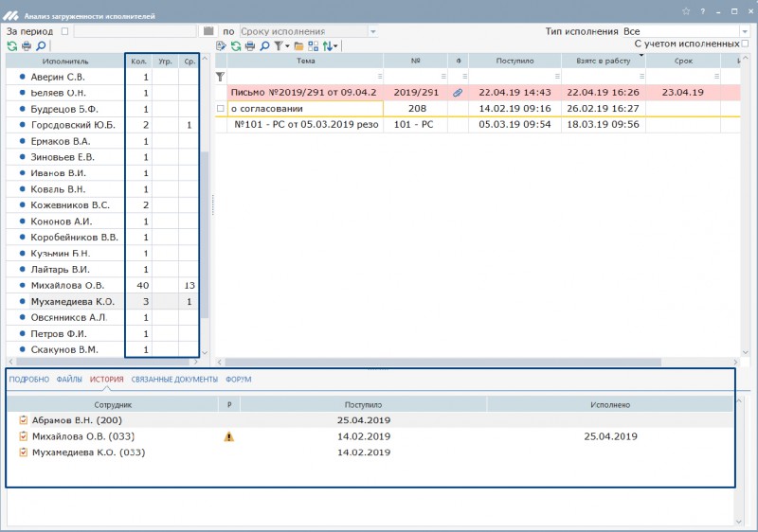The width and height of the screenshot is (758, 532).
Task: Open the СВЯЗАННЫЕ ДОКУМЕНТЫ tab
Action: pos(174,380)
